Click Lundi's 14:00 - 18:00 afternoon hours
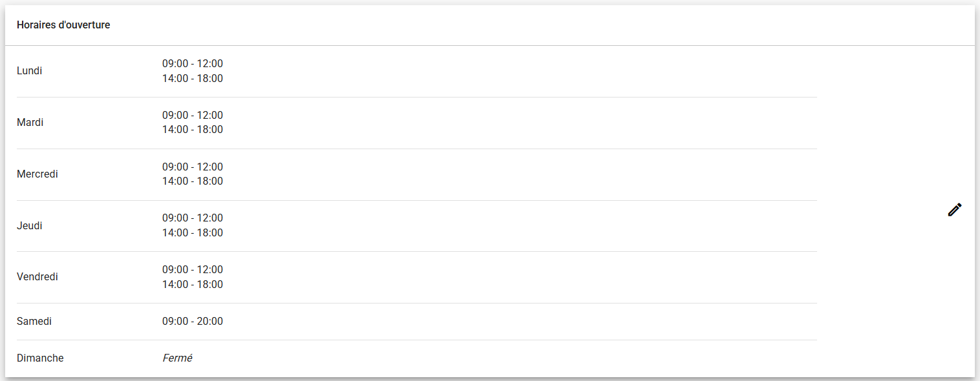This screenshot has height=381, width=980. point(193,79)
